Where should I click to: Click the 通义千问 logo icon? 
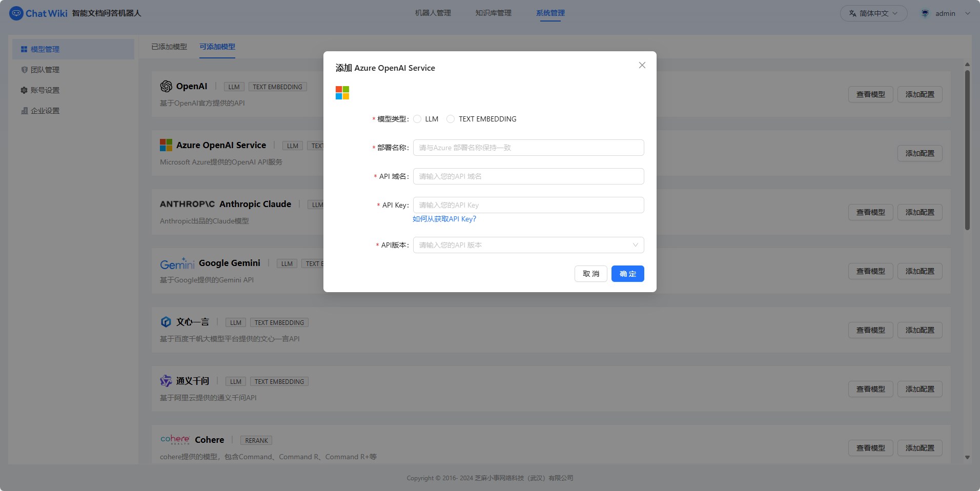166,381
